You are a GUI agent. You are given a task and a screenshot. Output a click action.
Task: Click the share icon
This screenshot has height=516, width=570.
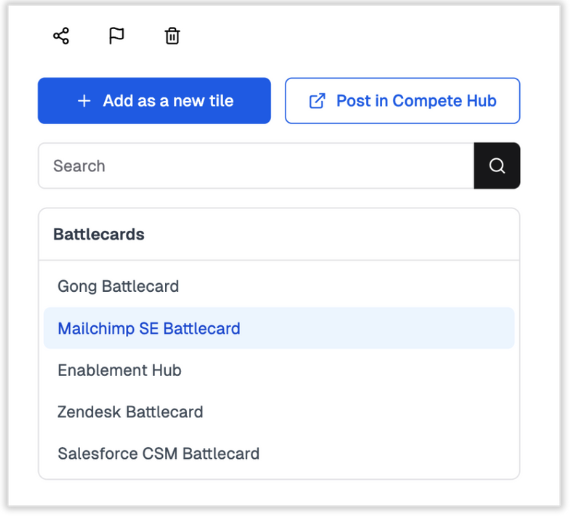61,36
